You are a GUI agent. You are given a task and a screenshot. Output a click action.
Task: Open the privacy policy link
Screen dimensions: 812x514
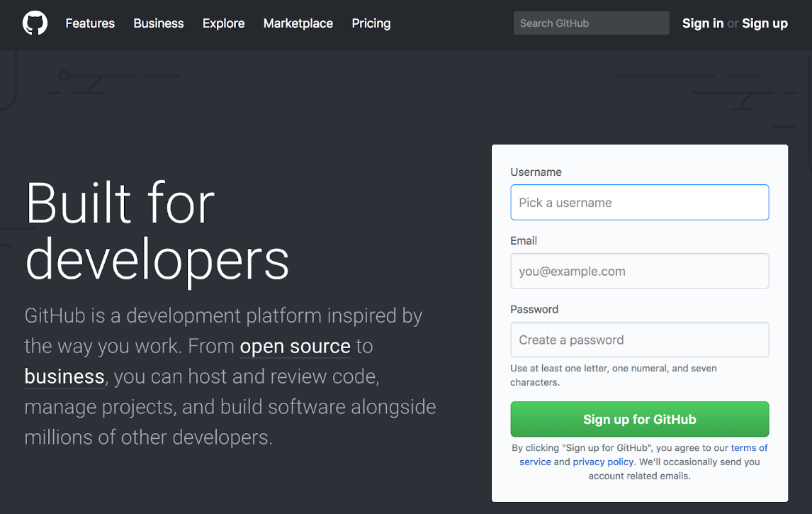coord(603,462)
